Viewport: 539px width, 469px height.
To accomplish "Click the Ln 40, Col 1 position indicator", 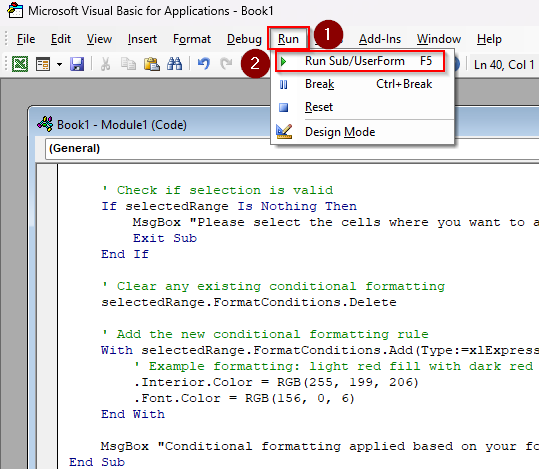I will pos(504,65).
